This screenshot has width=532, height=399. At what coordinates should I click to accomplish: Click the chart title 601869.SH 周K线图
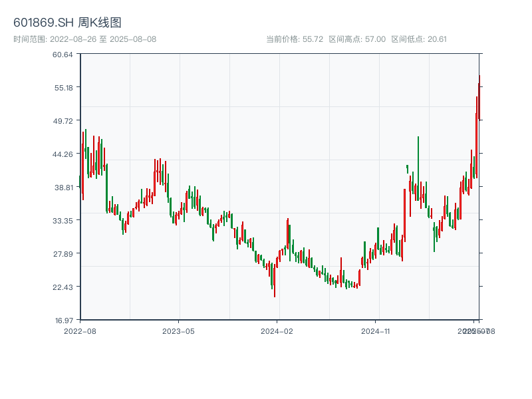tap(67, 23)
